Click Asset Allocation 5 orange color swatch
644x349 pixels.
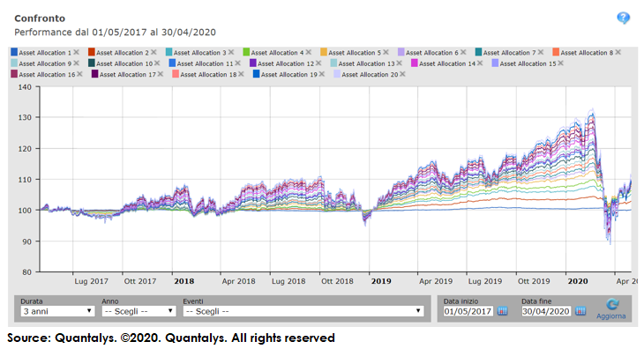click(x=324, y=52)
